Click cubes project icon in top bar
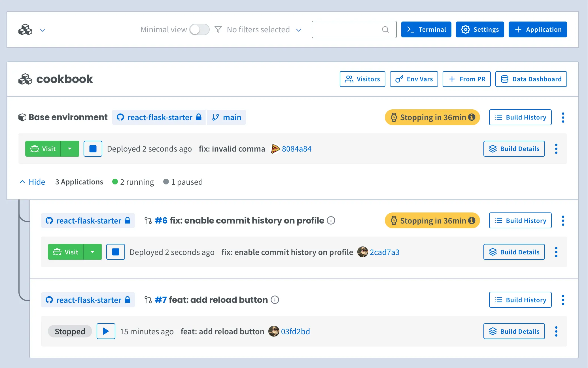Screen dimensions: 588x368 click(26, 29)
